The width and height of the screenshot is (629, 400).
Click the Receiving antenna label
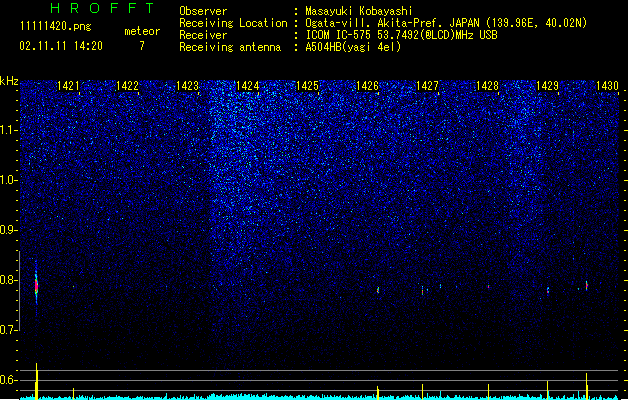tap(230, 47)
